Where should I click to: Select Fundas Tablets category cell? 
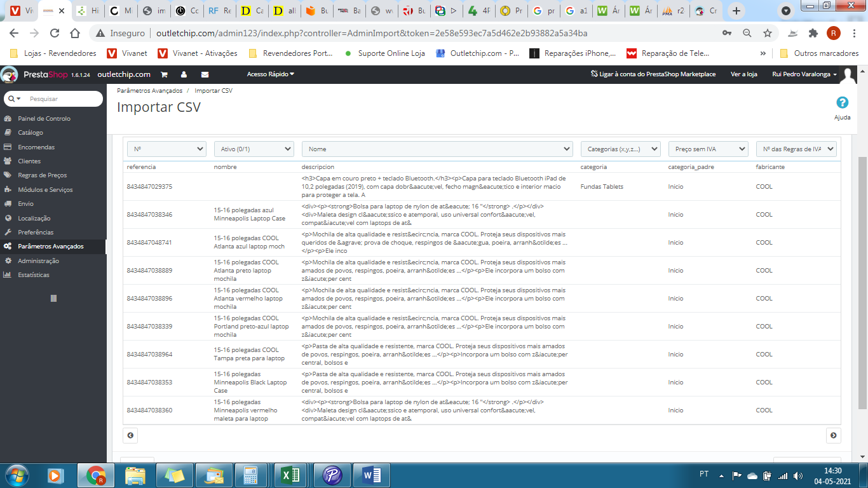tap(602, 186)
